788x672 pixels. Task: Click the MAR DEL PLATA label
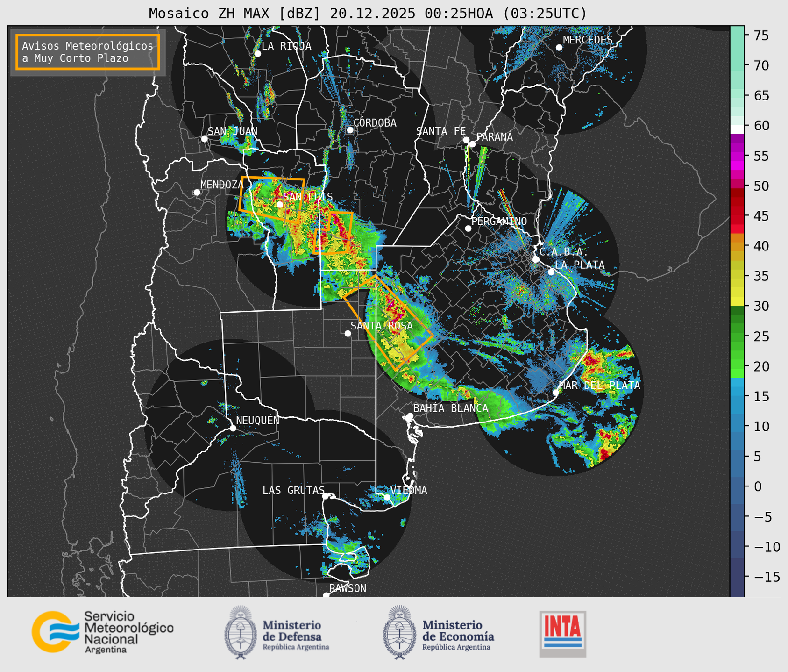pyautogui.click(x=599, y=386)
